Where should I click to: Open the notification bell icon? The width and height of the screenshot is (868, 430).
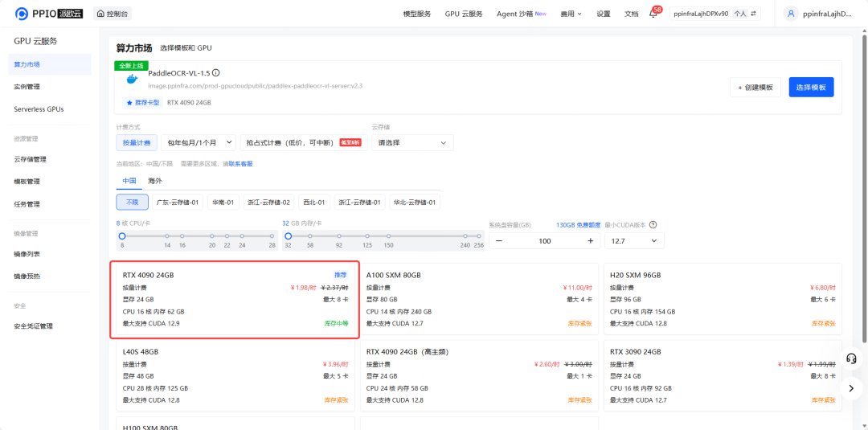[x=653, y=14]
